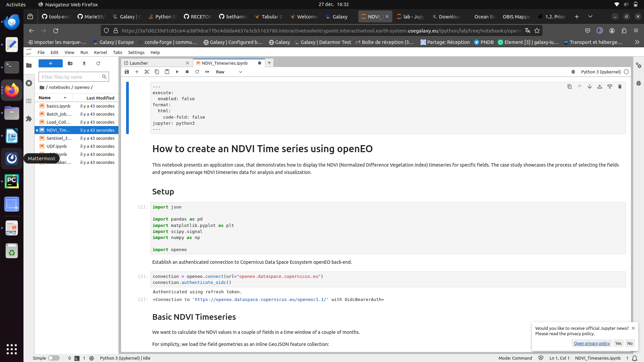Image resolution: width=644 pixels, height=362 pixels.
Task: Open the cell type dropdown showing Raw
Action: pos(229,72)
